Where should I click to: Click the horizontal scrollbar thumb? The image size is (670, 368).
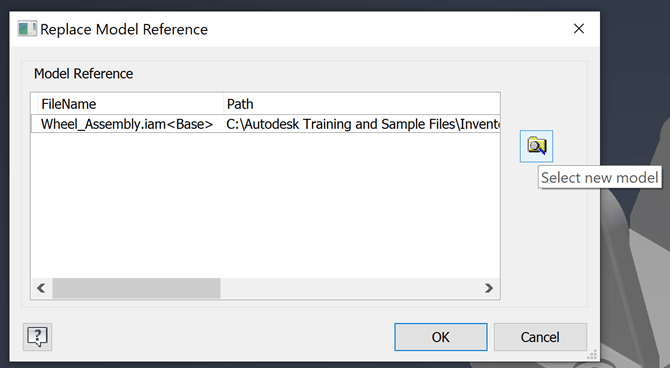(x=136, y=288)
